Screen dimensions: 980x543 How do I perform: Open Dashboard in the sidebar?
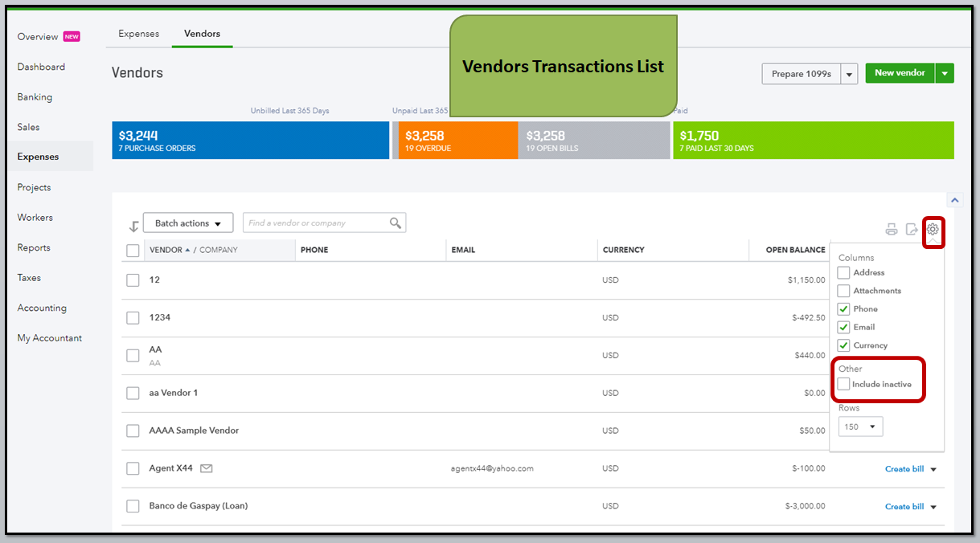(41, 67)
